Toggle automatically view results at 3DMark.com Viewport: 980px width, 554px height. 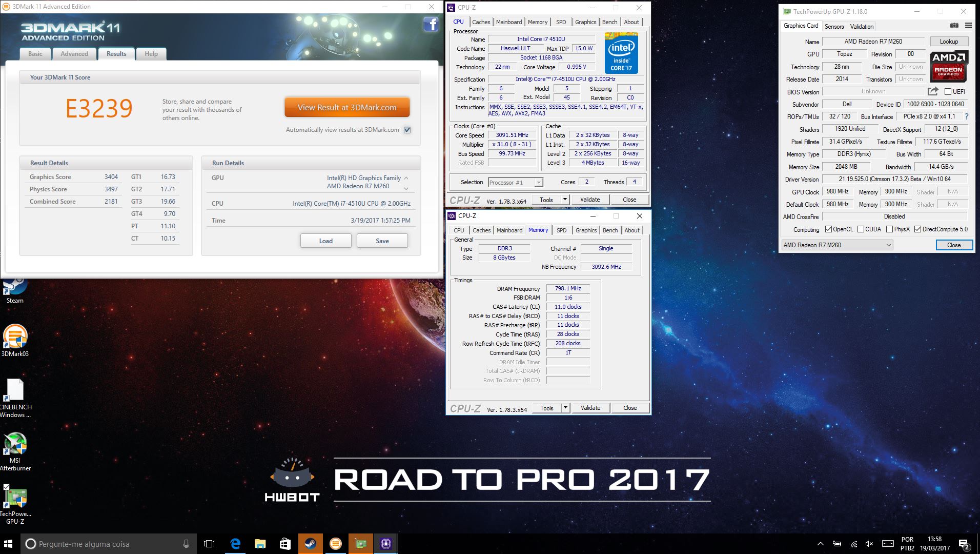point(407,130)
